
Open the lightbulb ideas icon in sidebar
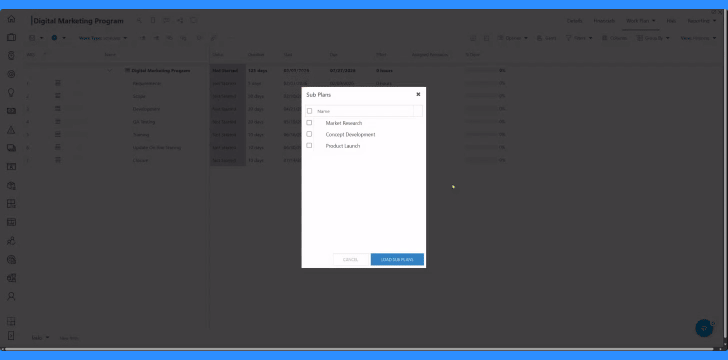11,92
